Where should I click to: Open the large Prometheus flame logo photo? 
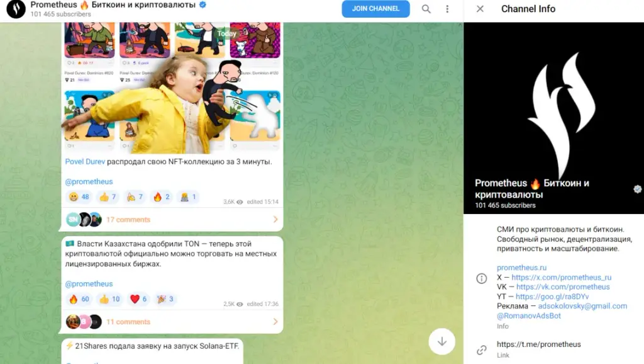point(553,118)
